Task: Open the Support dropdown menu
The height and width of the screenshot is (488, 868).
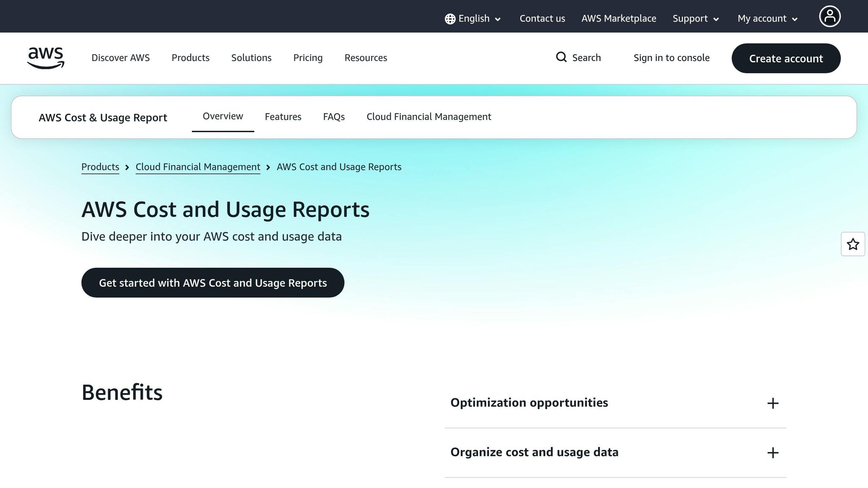Action: click(696, 19)
